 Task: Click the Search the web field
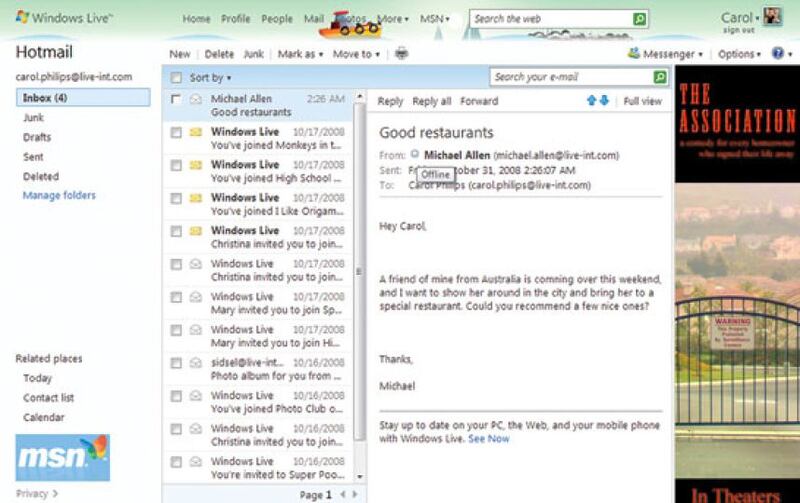coord(552,19)
